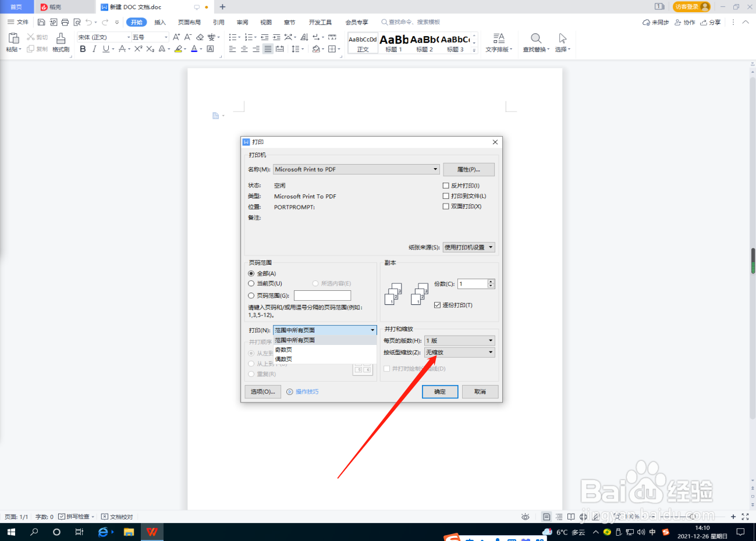Select the Current Page (当前页) radio
Screen dimensions: 756x541
tap(251, 284)
